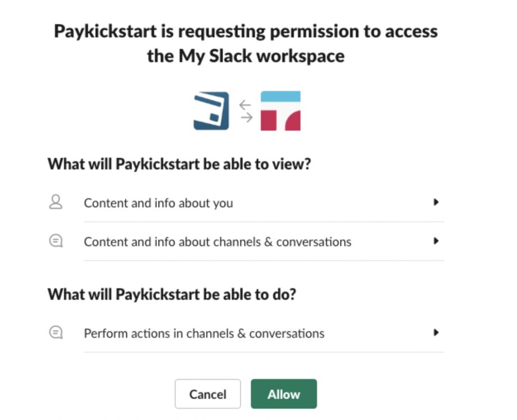Click the red square in workspace logo
517x420 pixels.
click(269, 121)
